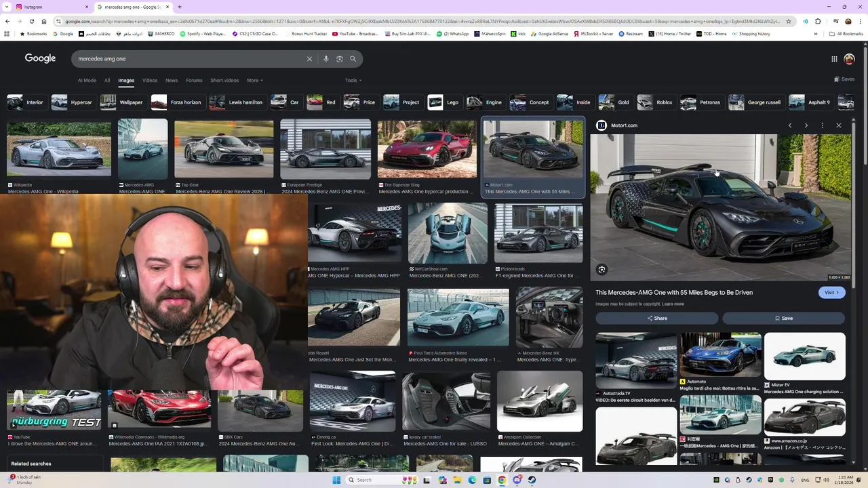This screenshot has width=868, height=488.
Task: Open Steam from the taskbar
Action: pyautogui.click(x=532, y=480)
